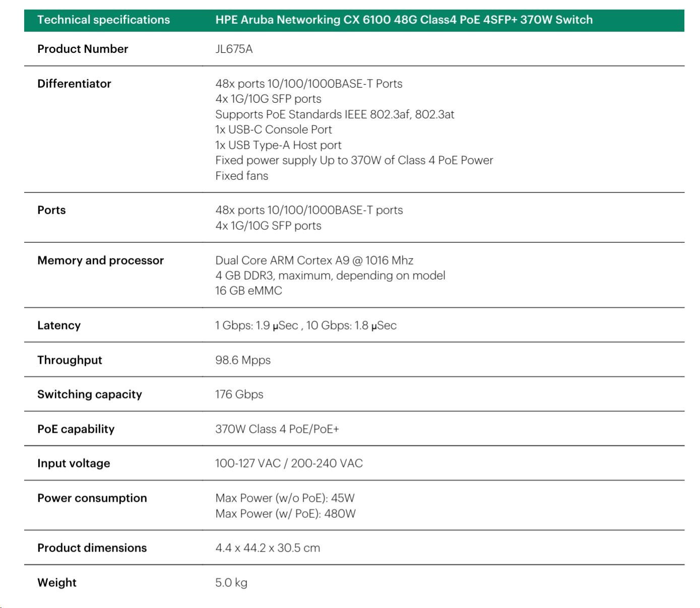Viewport: 700px width, 608px height.
Task: Click the throughput value 98.6 Mpps
Action: pyautogui.click(x=242, y=360)
